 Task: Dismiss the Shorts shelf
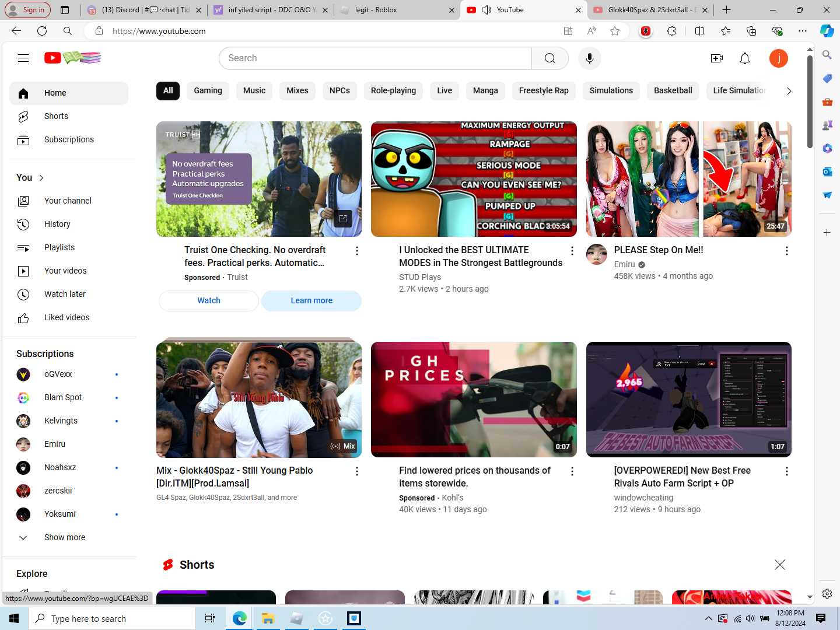coord(780,565)
